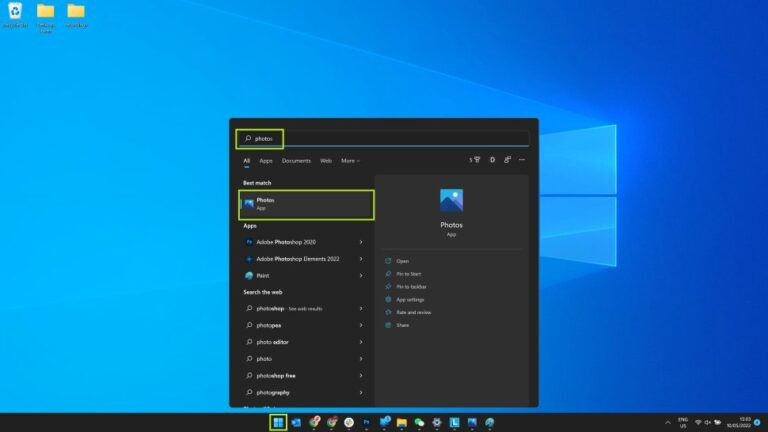768x432 pixels.
Task: Click the search box containing photos
Action: (x=383, y=139)
